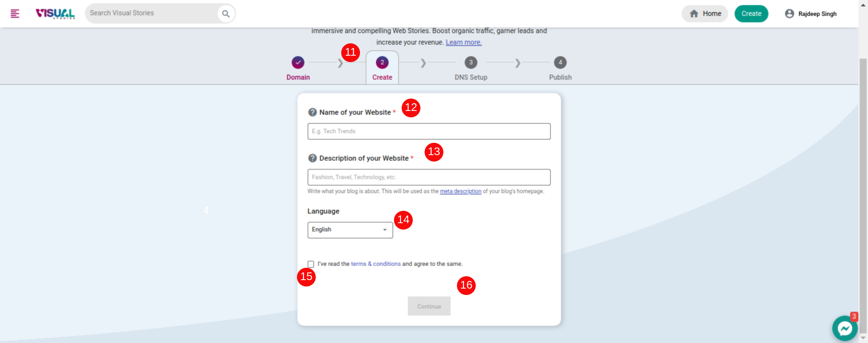Screen dimensions: 868x343
Task: Open the Learn more link
Action: 463,42
